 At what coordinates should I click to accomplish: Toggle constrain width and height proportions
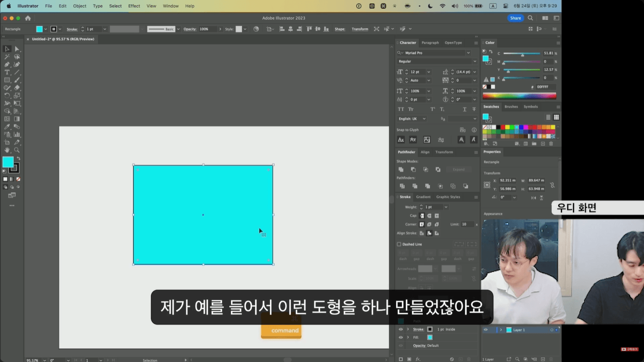click(552, 185)
